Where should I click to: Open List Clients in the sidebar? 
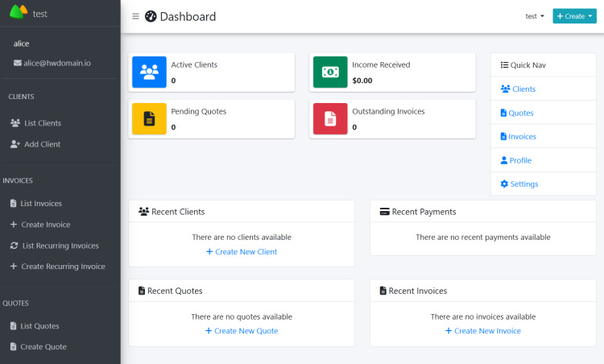[x=40, y=123]
